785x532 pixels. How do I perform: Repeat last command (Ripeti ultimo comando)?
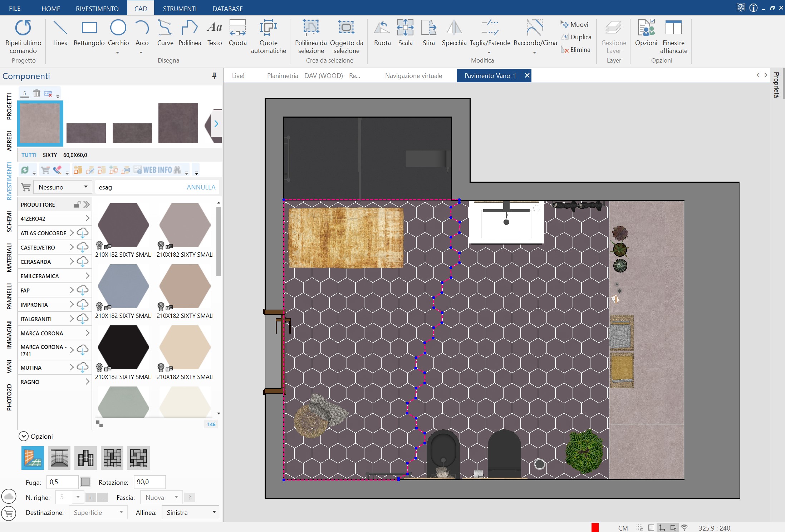point(23,37)
